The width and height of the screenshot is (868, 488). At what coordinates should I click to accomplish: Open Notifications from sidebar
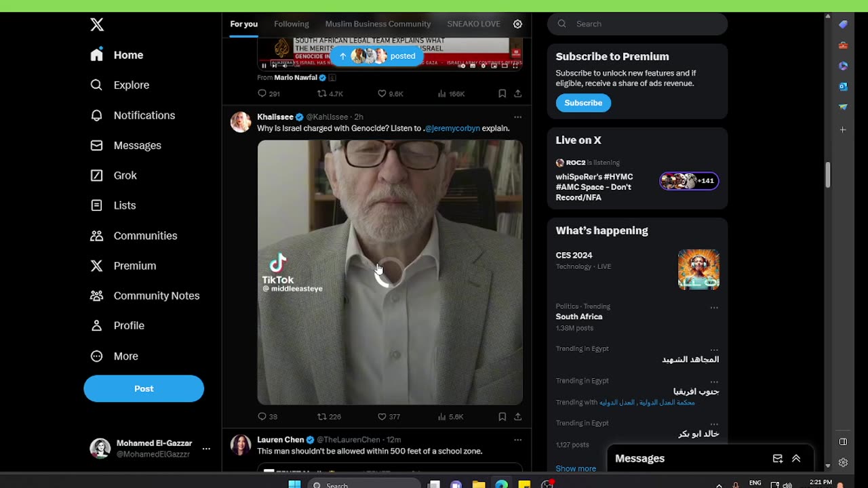(132, 115)
